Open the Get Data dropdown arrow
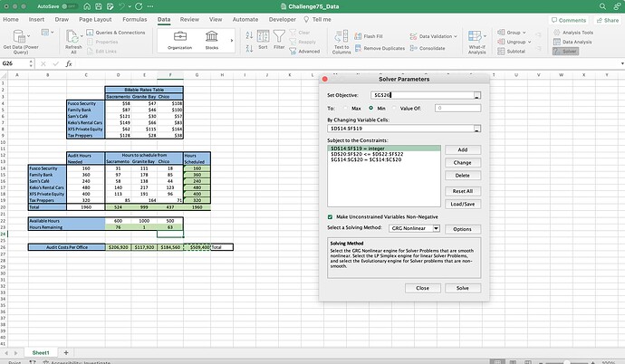This screenshot has width=625, height=364. point(28,36)
